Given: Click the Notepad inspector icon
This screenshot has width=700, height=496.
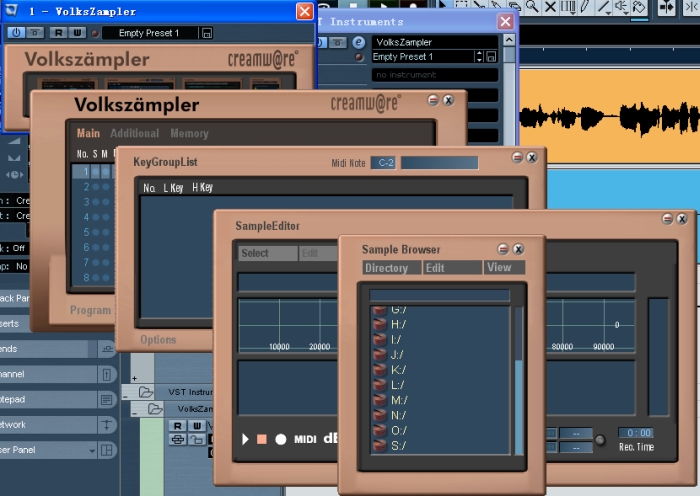Looking at the screenshot, I should click(107, 400).
